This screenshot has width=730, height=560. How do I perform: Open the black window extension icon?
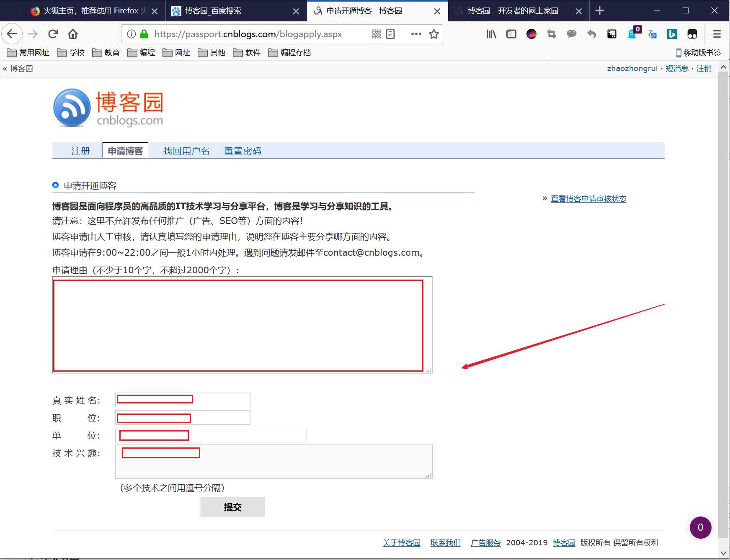pyautogui.click(x=612, y=34)
